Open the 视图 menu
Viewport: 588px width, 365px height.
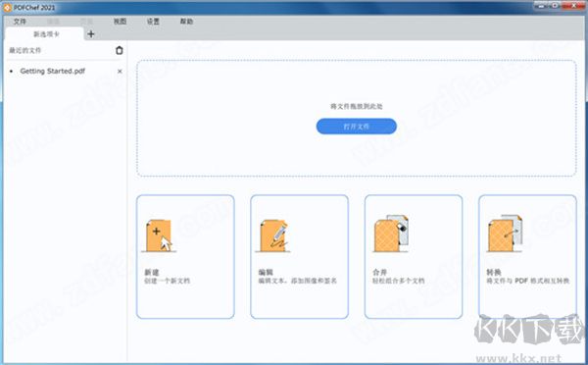pos(120,22)
